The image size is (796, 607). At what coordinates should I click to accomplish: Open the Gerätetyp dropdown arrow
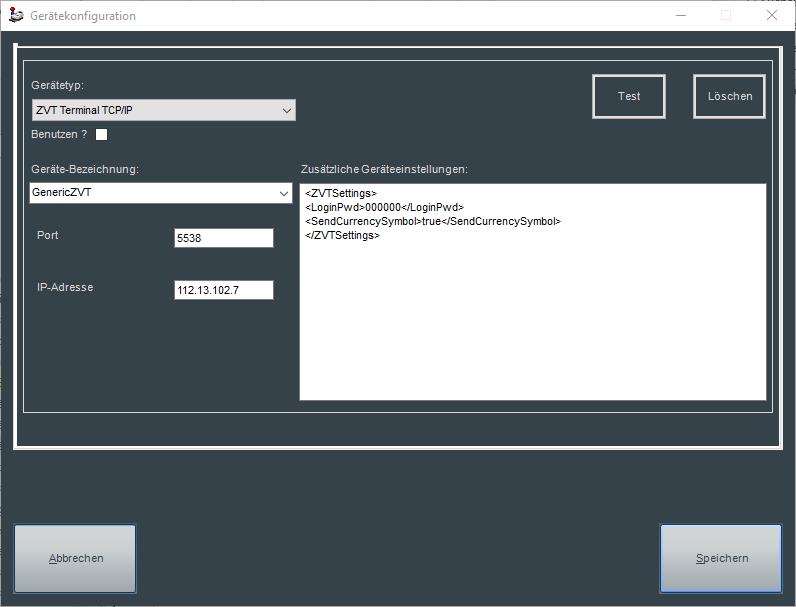pyautogui.click(x=287, y=110)
